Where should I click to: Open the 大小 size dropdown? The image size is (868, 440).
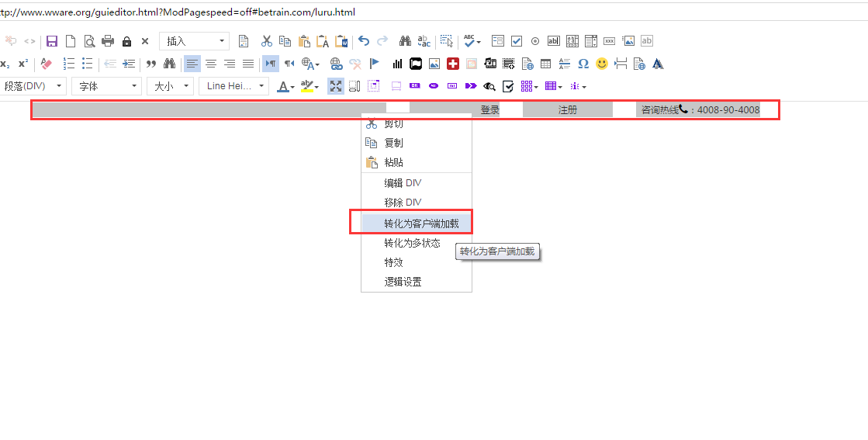pyautogui.click(x=171, y=86)
